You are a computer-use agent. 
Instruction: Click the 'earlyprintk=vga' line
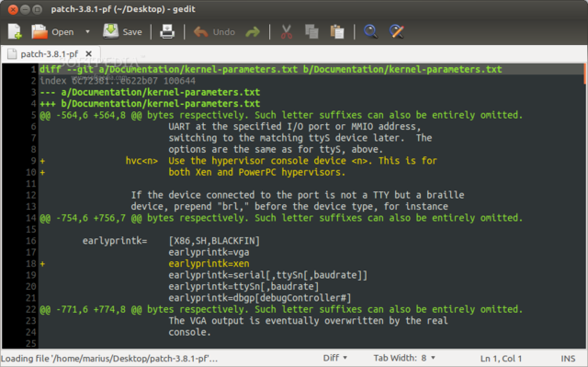pos(209,252)
